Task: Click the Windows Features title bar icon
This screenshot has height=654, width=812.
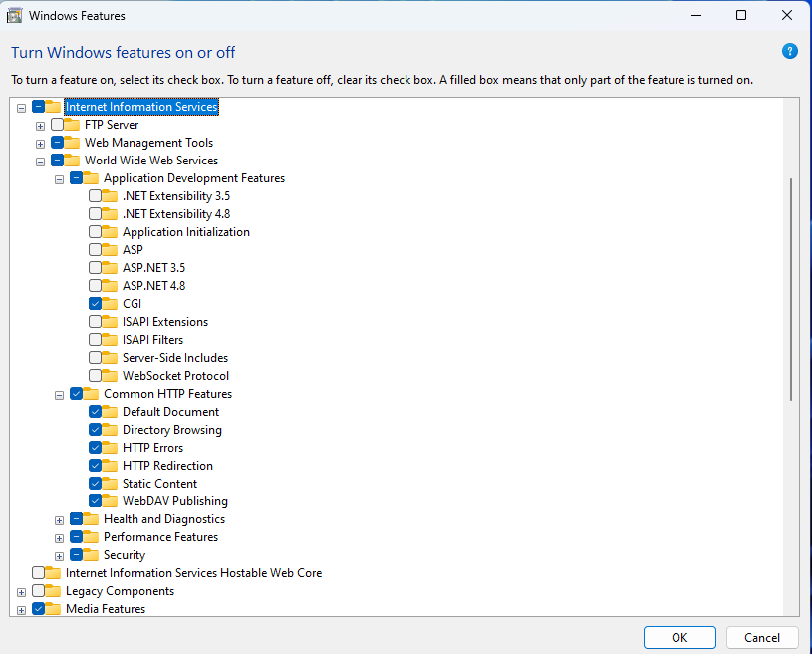Action: (14, 16)
